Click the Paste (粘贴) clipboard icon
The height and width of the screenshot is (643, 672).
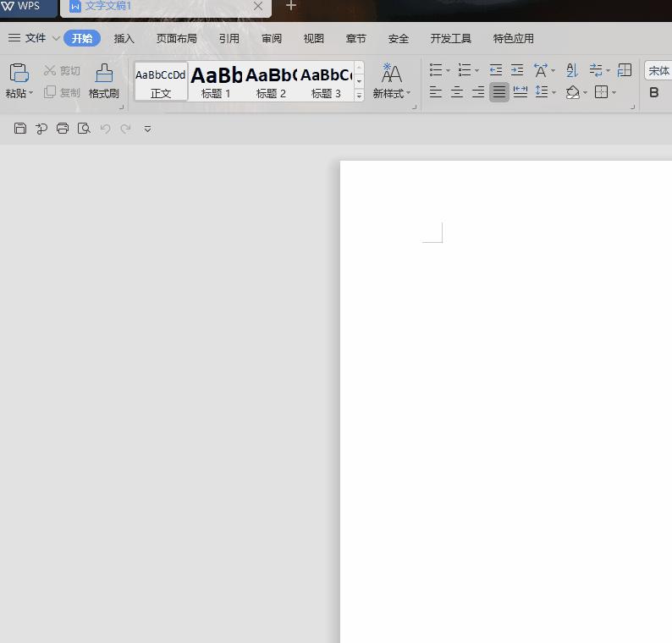point(19,73)
